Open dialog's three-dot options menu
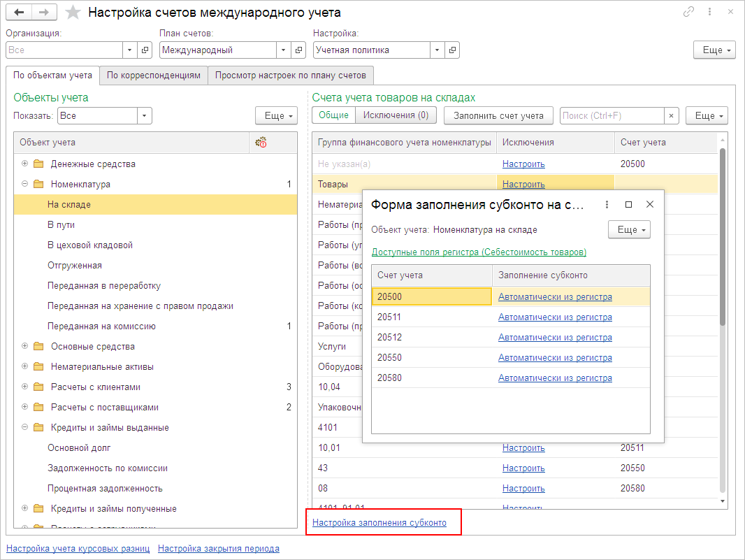 point(607,204)
